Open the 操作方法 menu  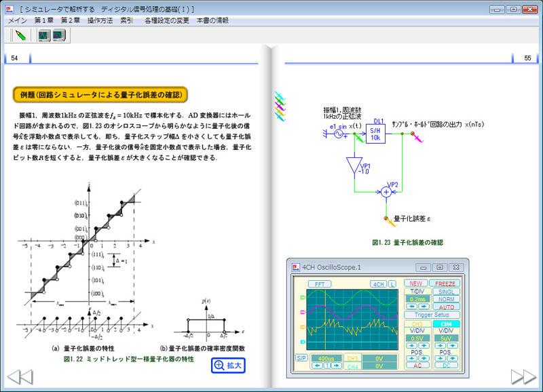coord(100,20)
